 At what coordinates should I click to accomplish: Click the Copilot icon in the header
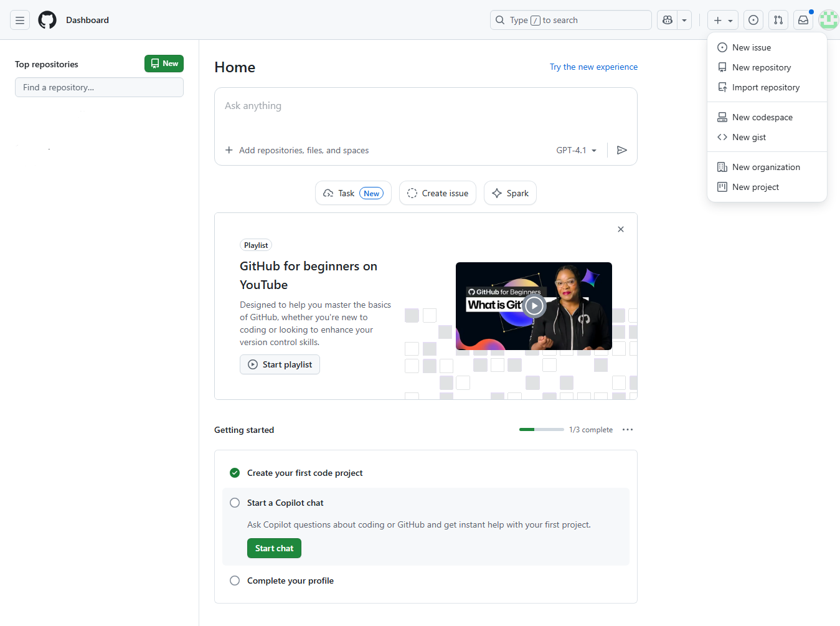point(667,19)
